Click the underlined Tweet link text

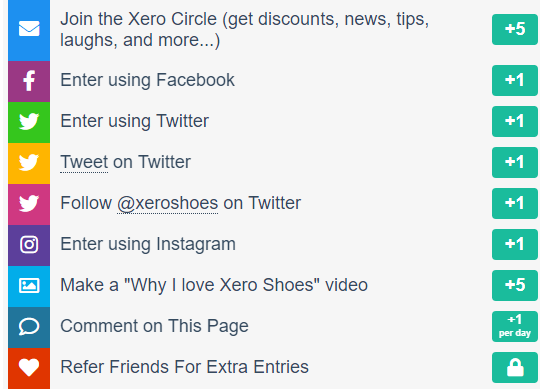click(84, 162)
